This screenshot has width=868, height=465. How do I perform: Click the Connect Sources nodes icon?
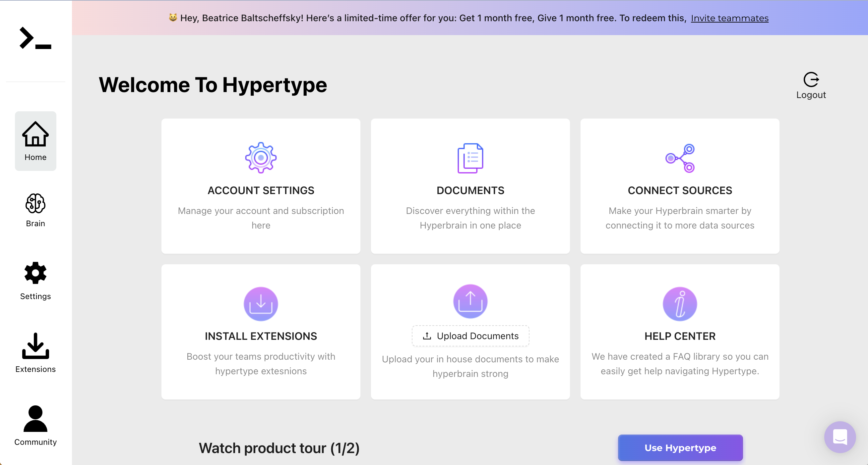coord(680,158)
